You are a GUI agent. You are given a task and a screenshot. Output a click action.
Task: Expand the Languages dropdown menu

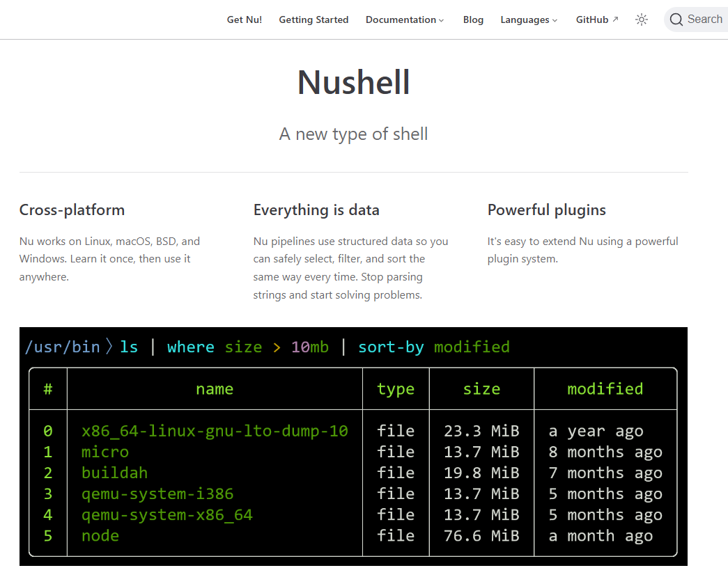click(x=529, y=19)
